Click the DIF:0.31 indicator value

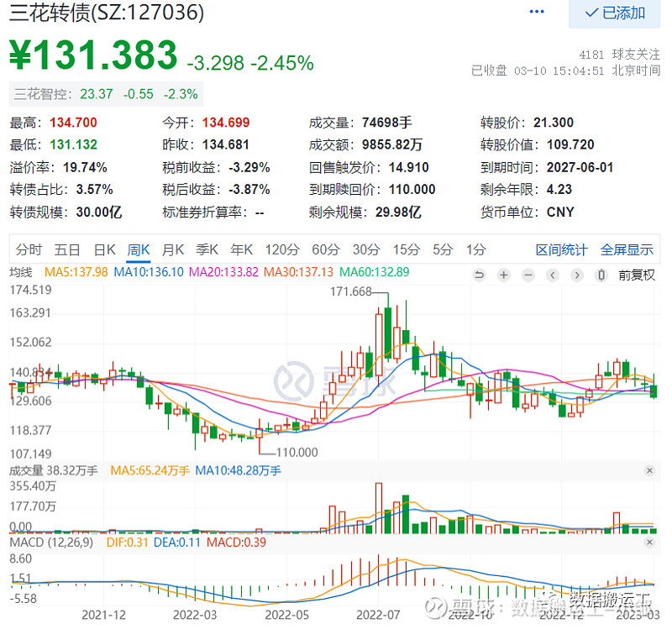pos(128,543)
